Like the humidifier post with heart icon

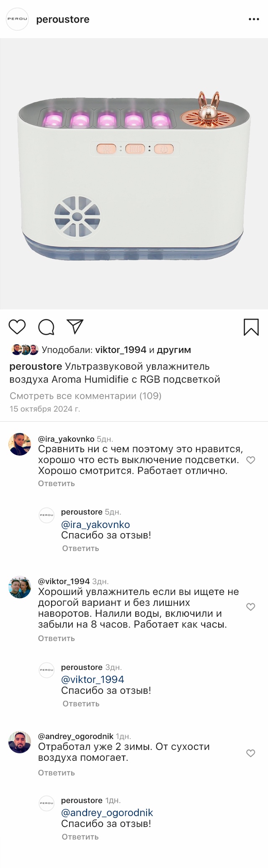click(17, 327)
